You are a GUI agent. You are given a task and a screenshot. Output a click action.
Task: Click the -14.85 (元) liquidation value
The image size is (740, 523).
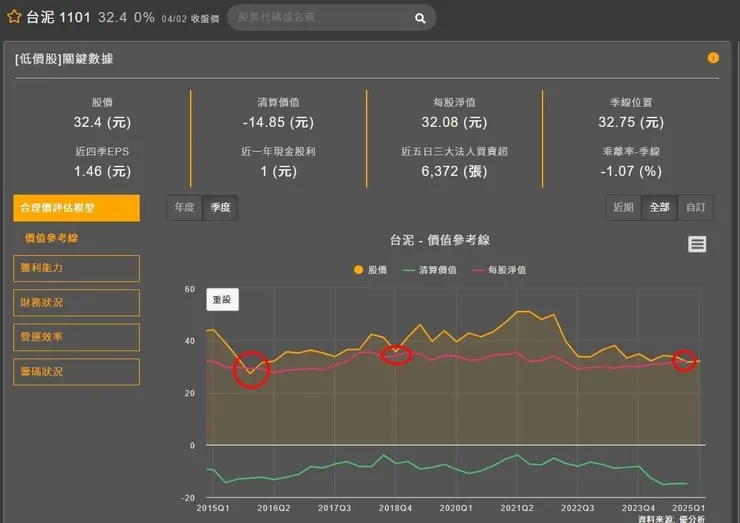(x=278, y=122)
